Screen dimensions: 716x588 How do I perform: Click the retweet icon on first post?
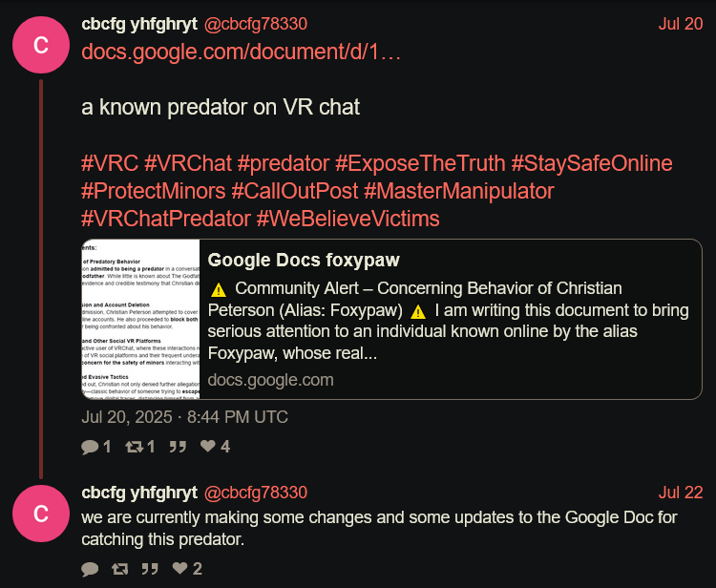(x=135, y=447)
